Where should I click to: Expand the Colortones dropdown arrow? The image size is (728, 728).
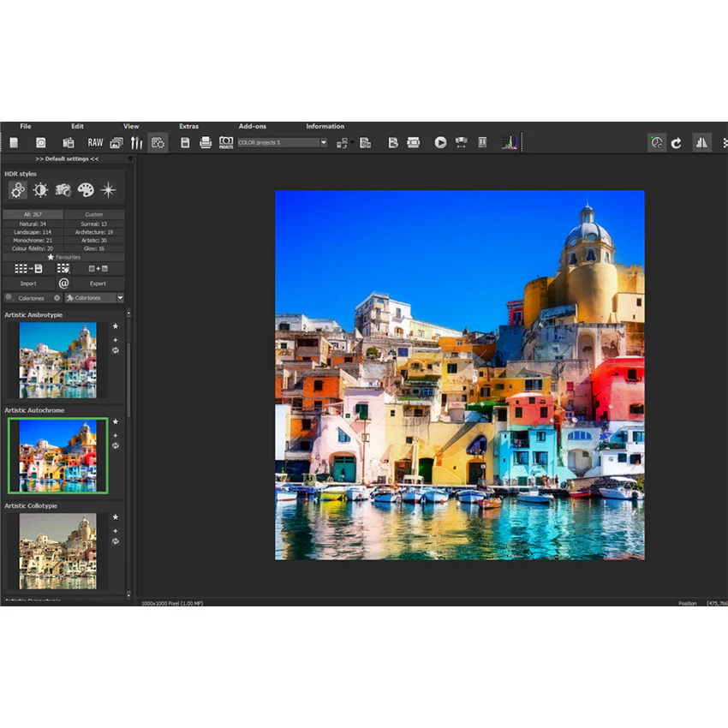point(120,297)
